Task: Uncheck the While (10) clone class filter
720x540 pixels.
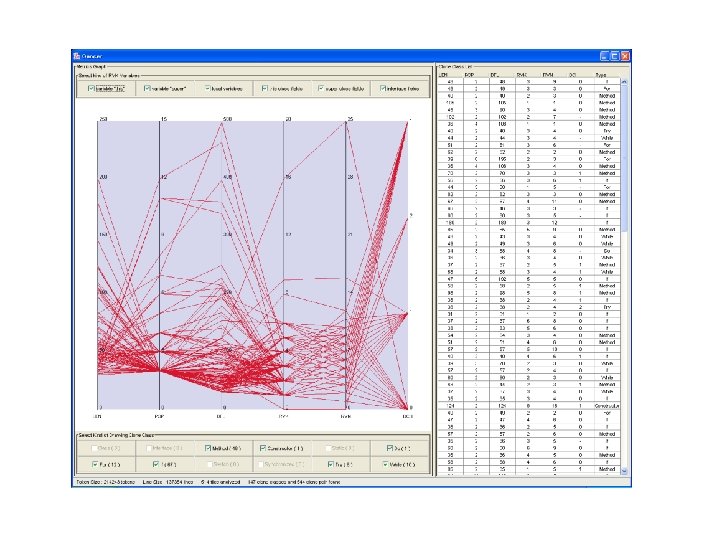Action: tap(385, 465)
